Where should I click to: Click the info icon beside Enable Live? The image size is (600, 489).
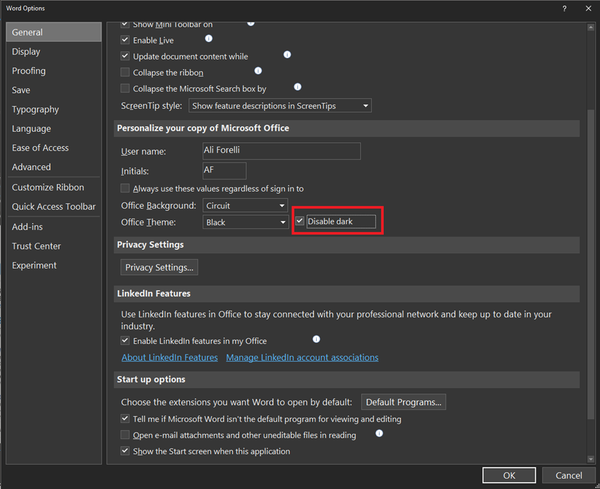click(x=209, y=38)
